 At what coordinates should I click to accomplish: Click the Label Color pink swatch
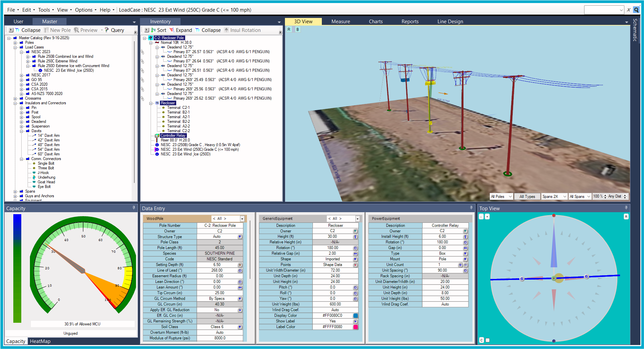355,327
